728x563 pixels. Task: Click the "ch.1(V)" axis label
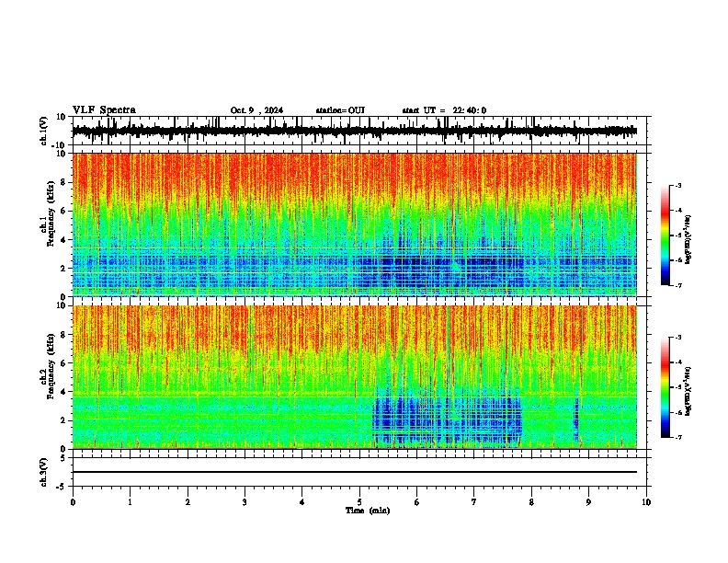(x=44, y=131)
